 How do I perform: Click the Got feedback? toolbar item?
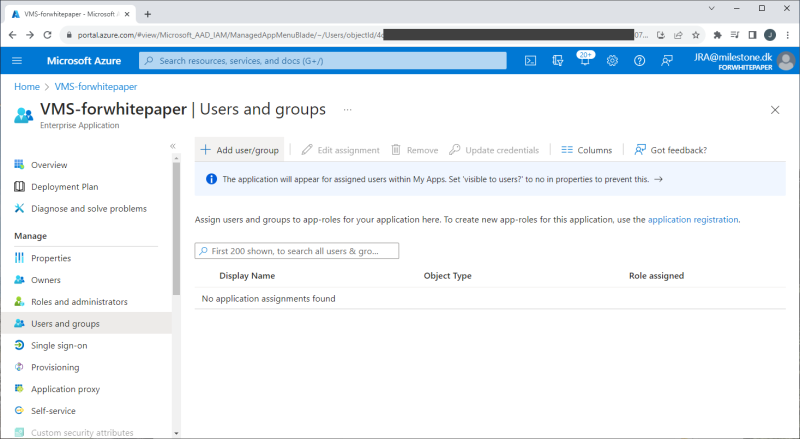[x=670, y=150]
